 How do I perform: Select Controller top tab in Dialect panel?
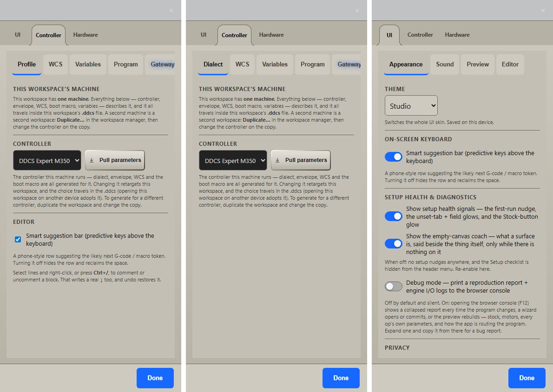(x=234, y=35)
